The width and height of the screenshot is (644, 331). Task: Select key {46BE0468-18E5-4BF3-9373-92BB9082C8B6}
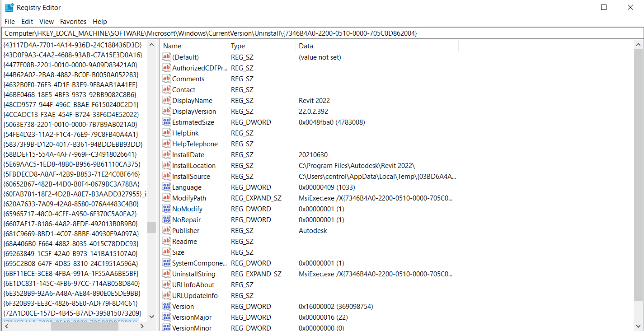click(69, 95)
